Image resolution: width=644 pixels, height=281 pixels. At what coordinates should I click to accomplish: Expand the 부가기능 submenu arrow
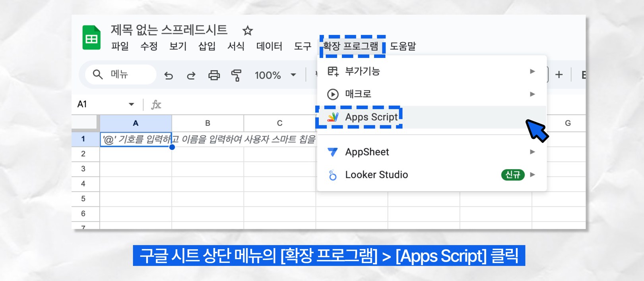pos(532,71)
